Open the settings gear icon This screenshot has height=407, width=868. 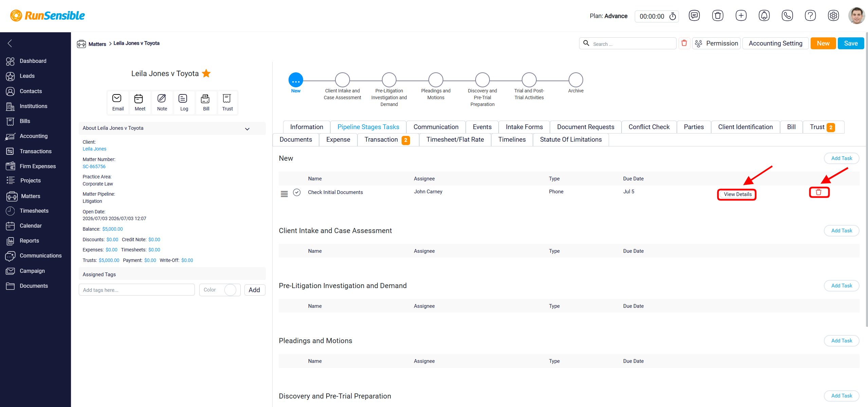(833, 16)
